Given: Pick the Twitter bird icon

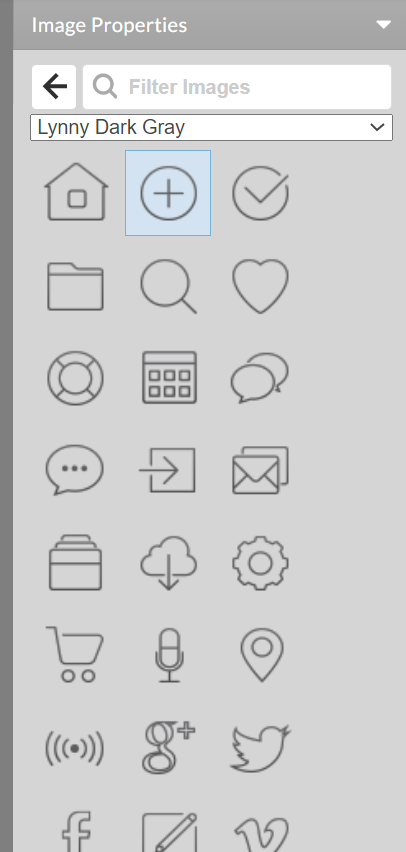Looking at the screenshot, I should pyautogui.click(x=260, y=748).
